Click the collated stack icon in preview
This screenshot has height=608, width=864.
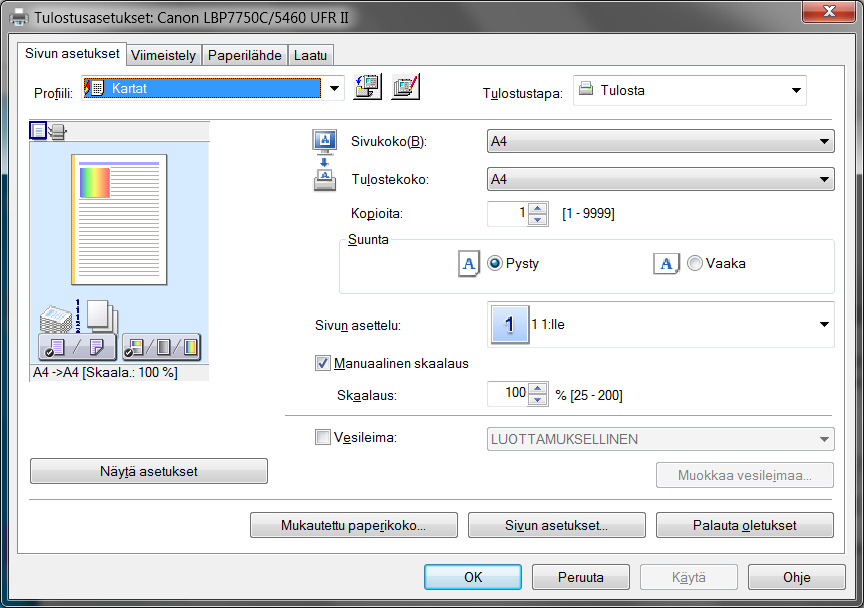tap(56, 319)
